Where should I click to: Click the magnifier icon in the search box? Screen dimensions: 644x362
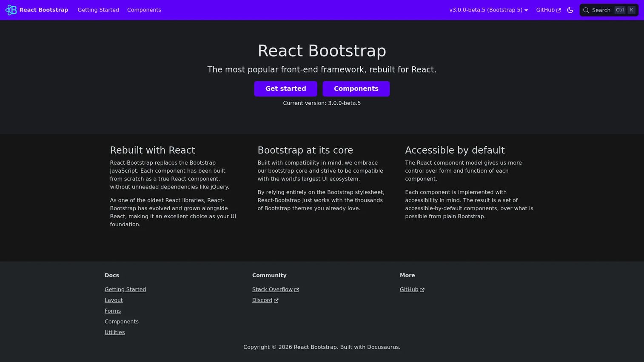[x=586, y=10]
